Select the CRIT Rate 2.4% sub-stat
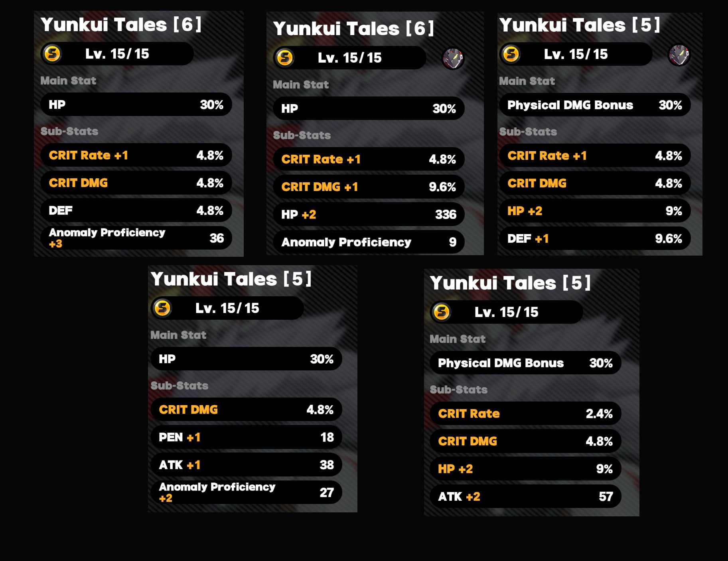728x561 pixels. click(x=525, y=413)
